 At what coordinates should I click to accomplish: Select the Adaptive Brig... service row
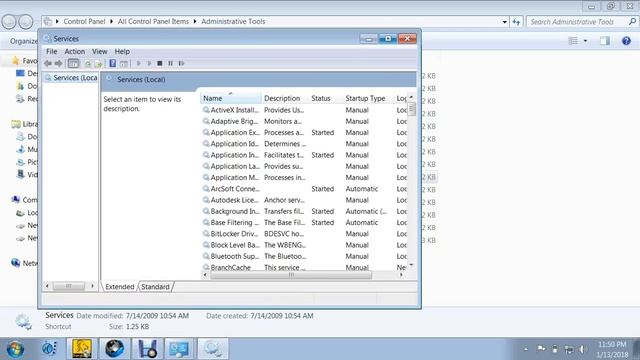(304, 121)
